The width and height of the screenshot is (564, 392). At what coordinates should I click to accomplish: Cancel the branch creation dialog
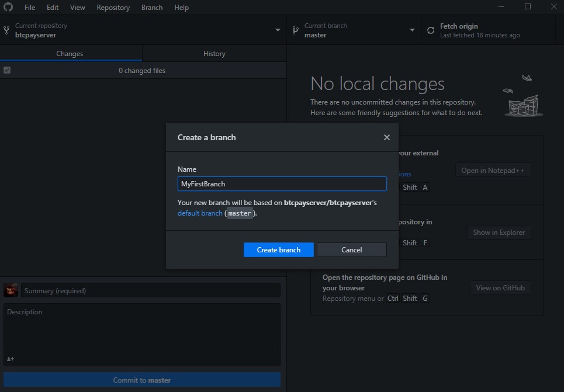tap(351, 249)
